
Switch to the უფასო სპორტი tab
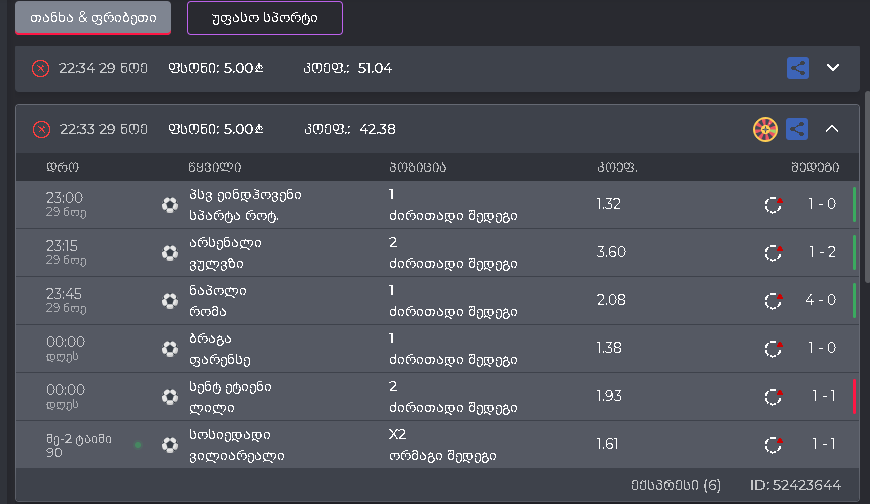(264, 17)
